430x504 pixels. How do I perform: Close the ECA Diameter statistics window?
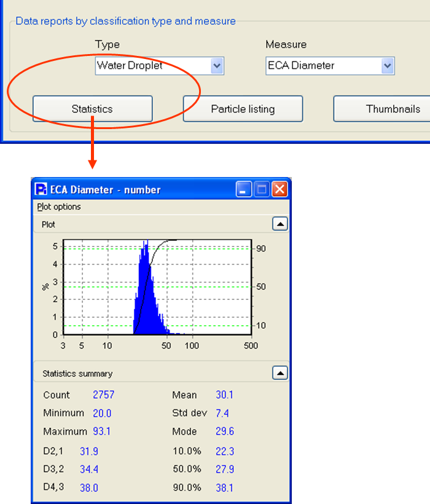(279, 189)
